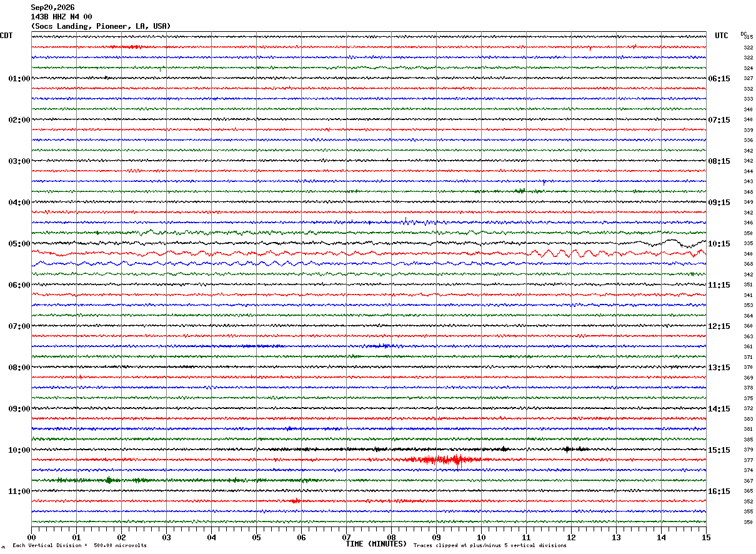Click the 11:00 CDT row label
Viewport: 756px width, 554px height.
tap(19, 491)
